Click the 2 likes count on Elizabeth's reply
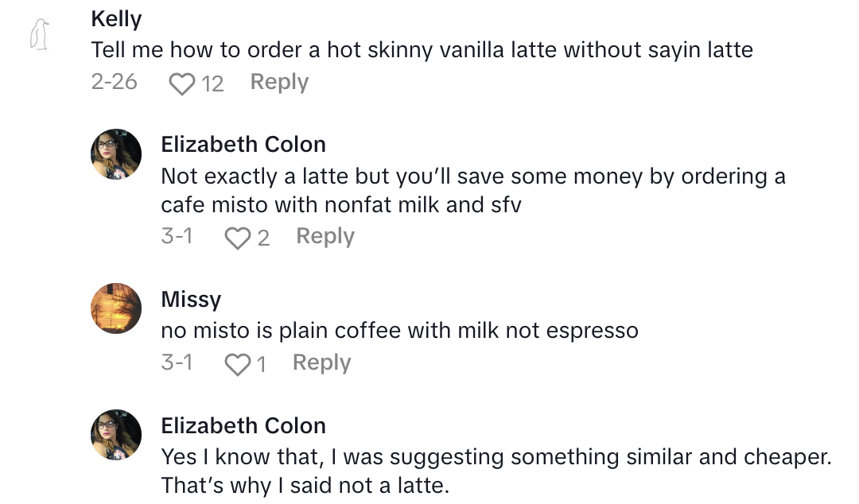Viewport: 859px width, 504px height. 263,238
